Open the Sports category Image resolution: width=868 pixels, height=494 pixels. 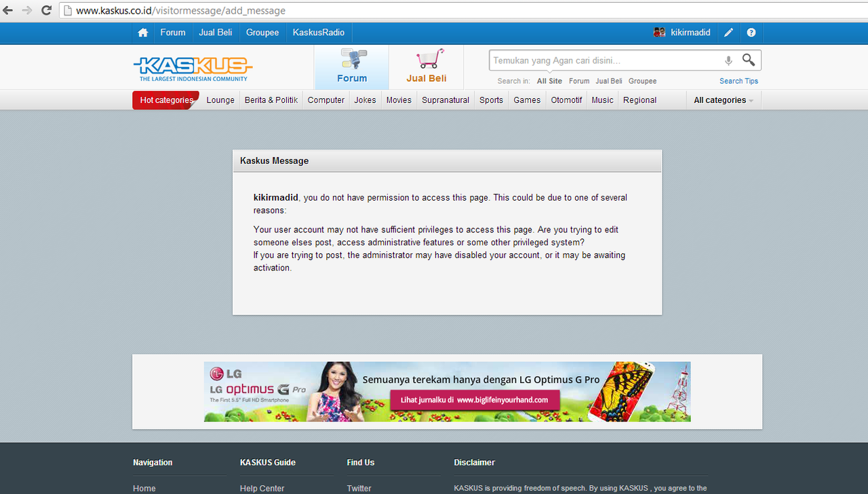coord(491,100)
